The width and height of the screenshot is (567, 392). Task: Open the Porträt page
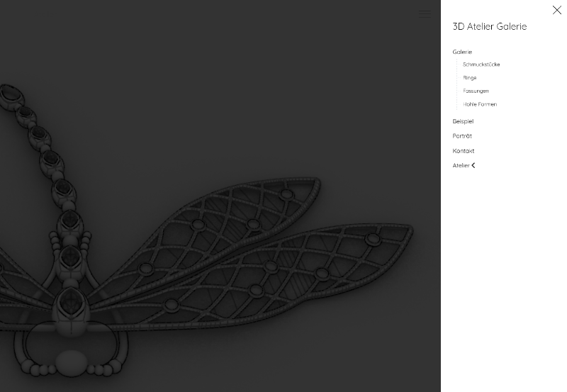pos(462,136)
